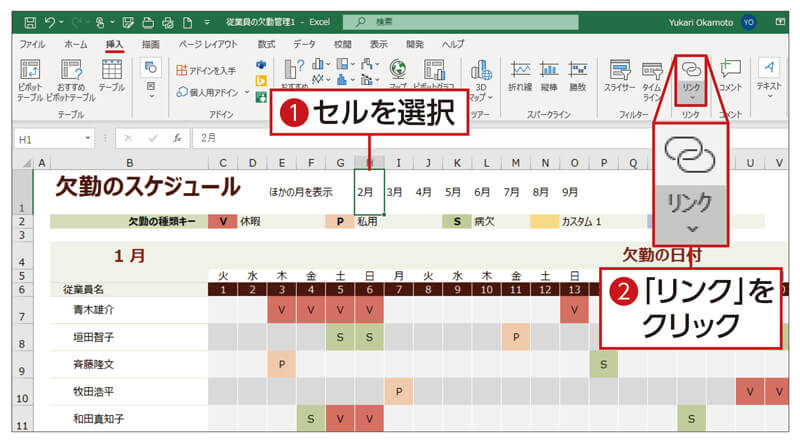Open Customize Quick Access Toolbar dropdown

pyautogui.click(x=207, y=22)
